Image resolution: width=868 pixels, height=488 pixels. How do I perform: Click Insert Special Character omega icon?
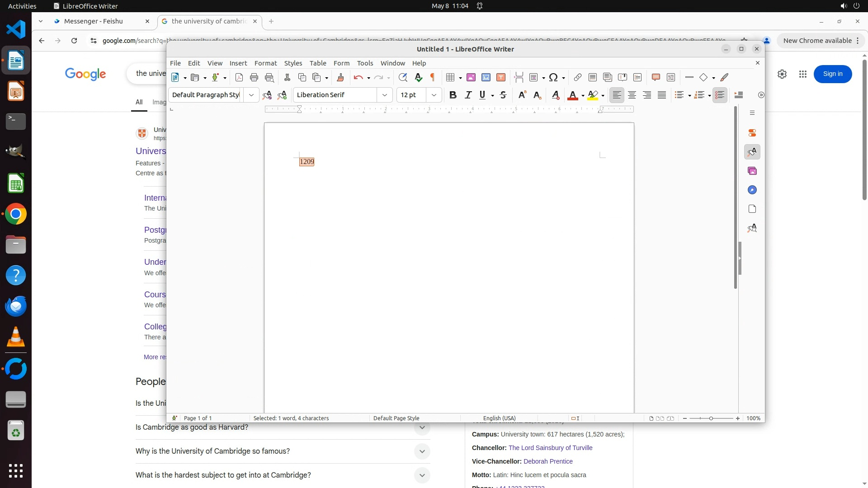(x=553, y=78)
